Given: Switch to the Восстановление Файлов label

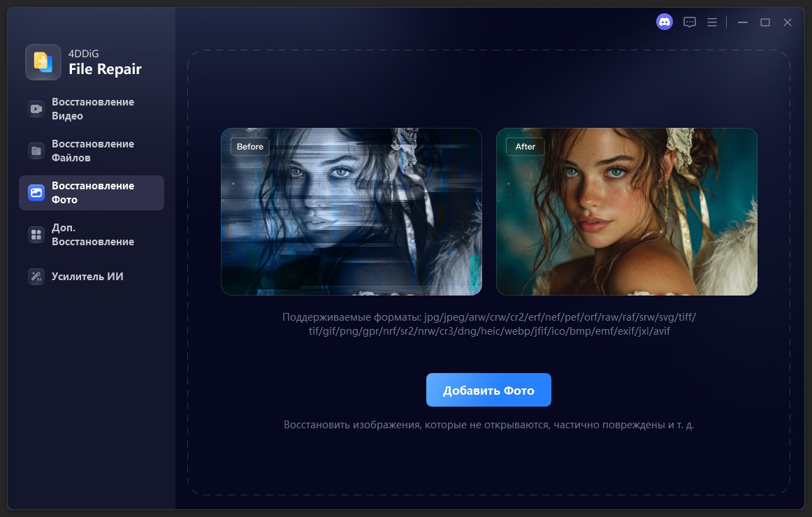Looking at the screenshot, I should coord(93,151).
